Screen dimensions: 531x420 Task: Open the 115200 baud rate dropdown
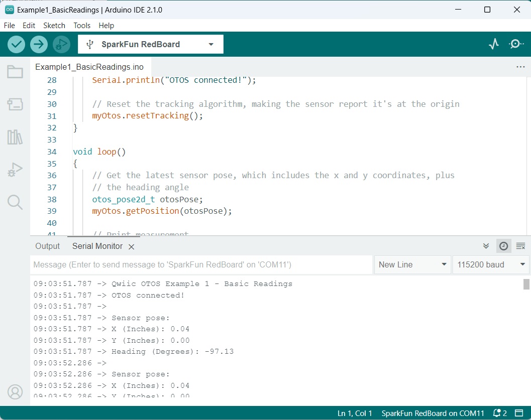click(490, 264)
